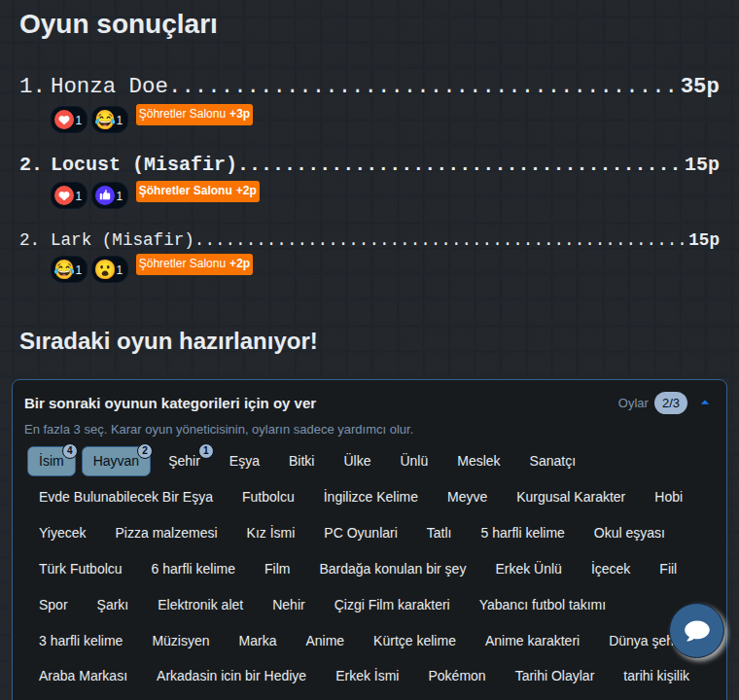This screenshot has height=700, width=739.
Task: Choose the Arkadasin icin bir Hediye category
Action: pyautogui.click(x=231, y=676)
